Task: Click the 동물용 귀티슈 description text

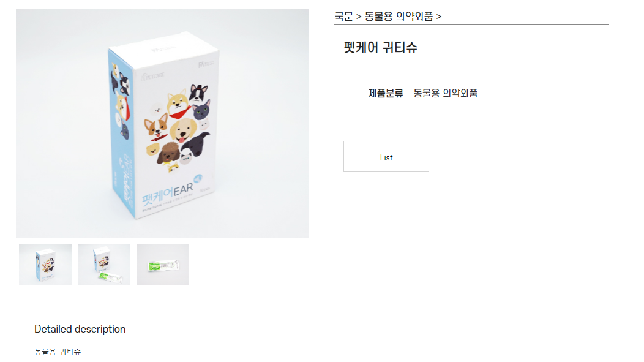Action: point(58,352)
